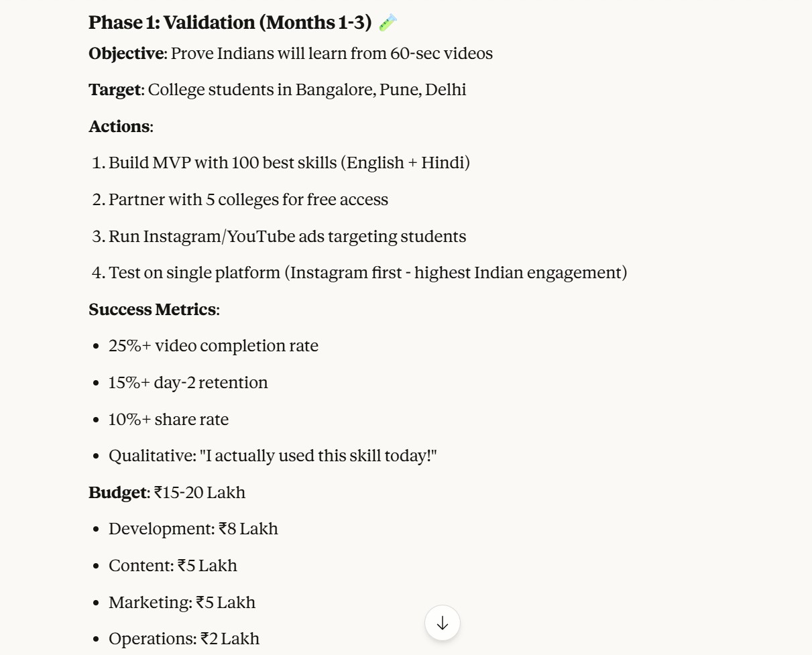Image resolution: width=812 pixels, height=655 pixels.
Task: Click the bold Budget label
Action: point(117,493)
